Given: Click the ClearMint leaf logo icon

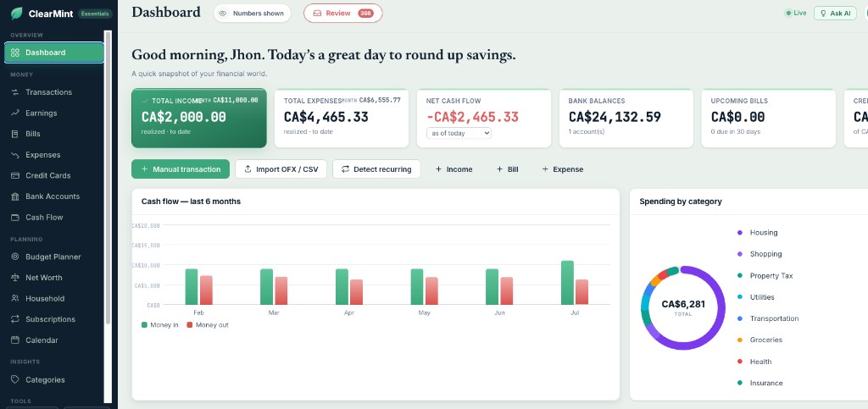Looking at the screenshot, I should click(17, 14).
